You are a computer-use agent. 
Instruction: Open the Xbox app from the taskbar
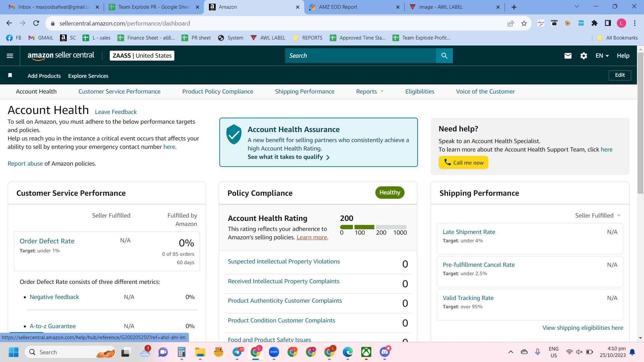tap(366, 352)
